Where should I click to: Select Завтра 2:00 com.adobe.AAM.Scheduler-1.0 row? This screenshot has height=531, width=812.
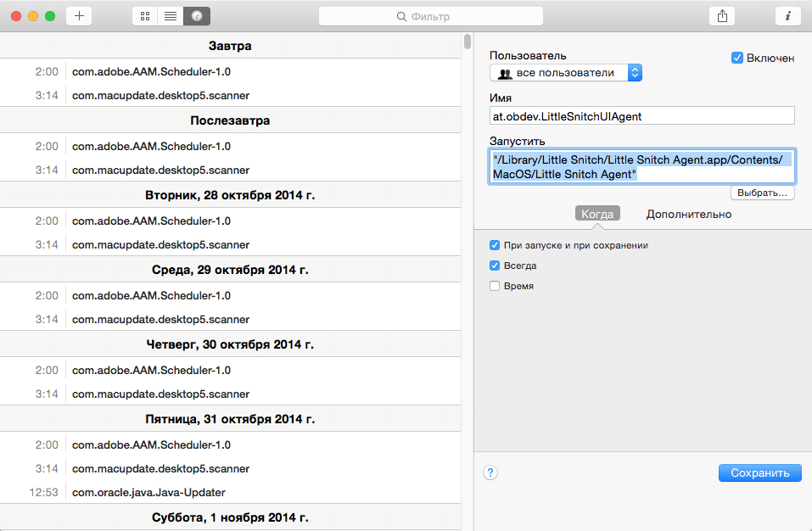tap(231, 71)
